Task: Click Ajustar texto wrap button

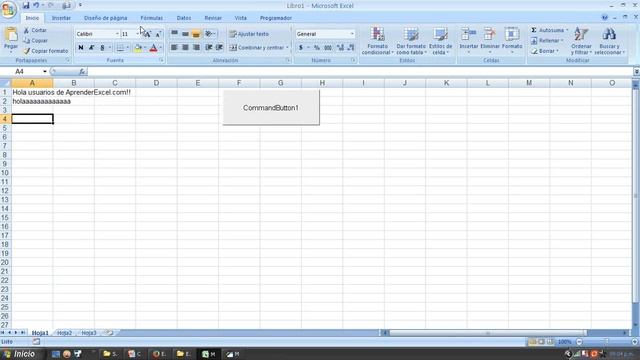Action: pyautogui.click(x=249, y=34)
